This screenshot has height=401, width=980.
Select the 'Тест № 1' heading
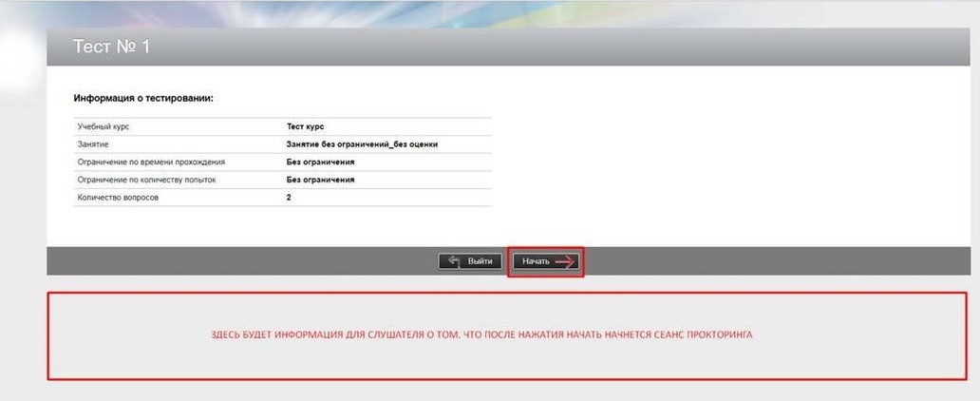click(x=112, y=47)
